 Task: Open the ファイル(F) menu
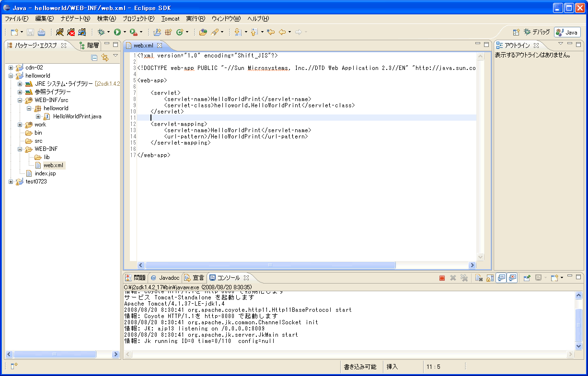click(17, 19)
